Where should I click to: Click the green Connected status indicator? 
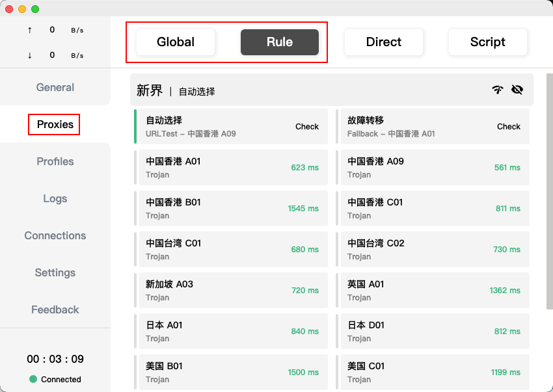pyautogui.click(x=33, y=380)
